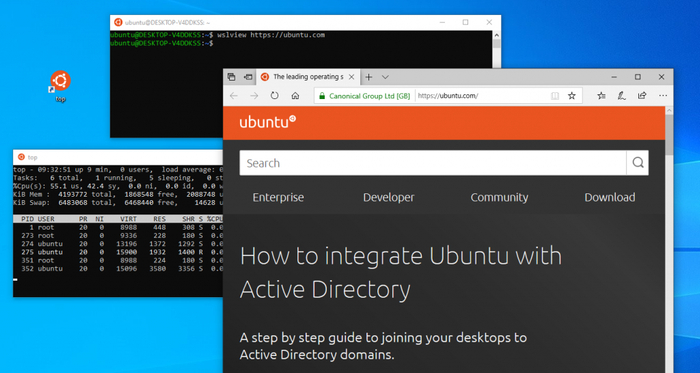Expand the tab preview chevron in Edge
The width and height of the screenshot is (700, 373).
coord(385,77)
